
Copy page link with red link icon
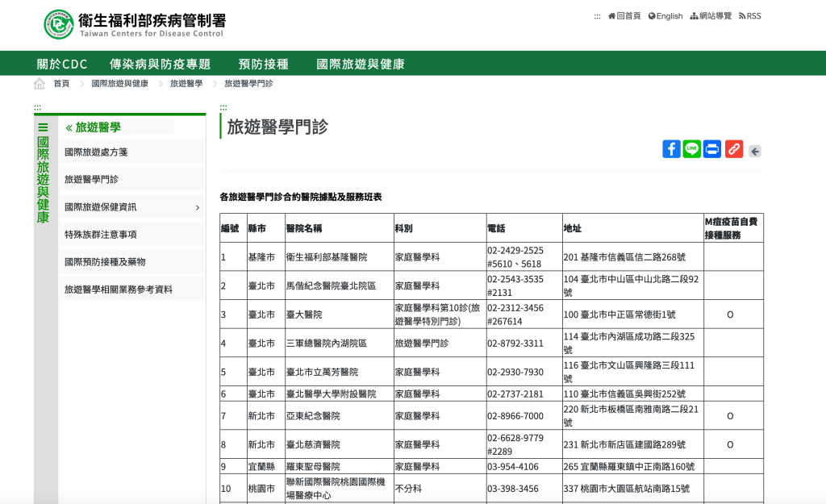(734, 149)
